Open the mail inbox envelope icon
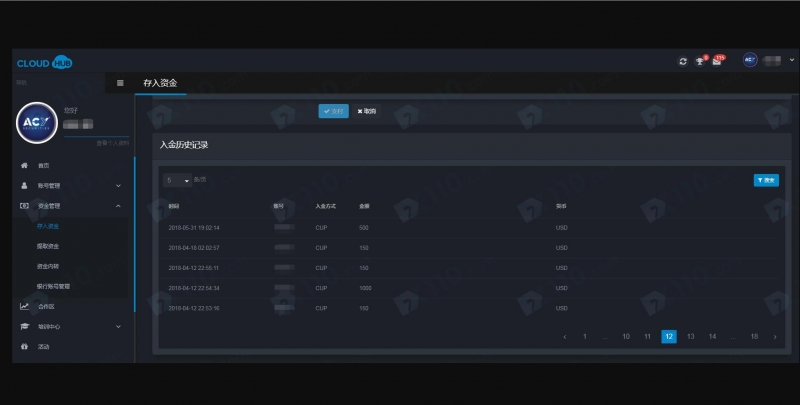800x405 pixels. pyautogui.click(x=717, y=61)
